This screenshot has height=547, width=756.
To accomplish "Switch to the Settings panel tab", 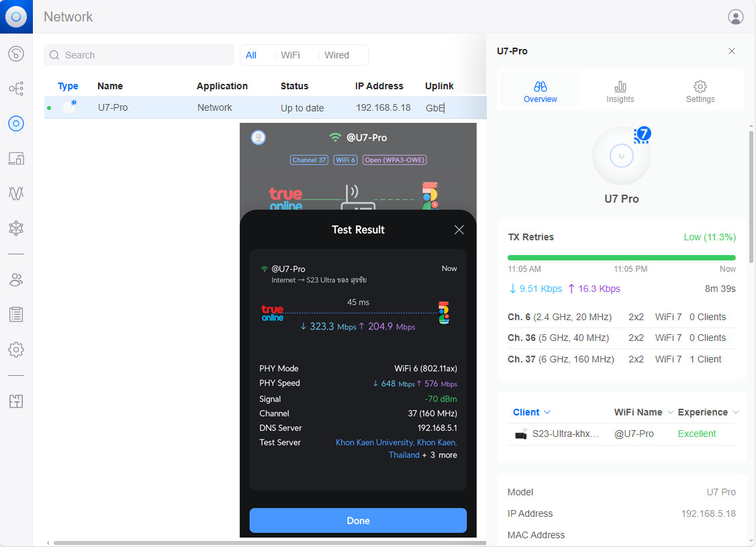I will (x=700, y=91).
